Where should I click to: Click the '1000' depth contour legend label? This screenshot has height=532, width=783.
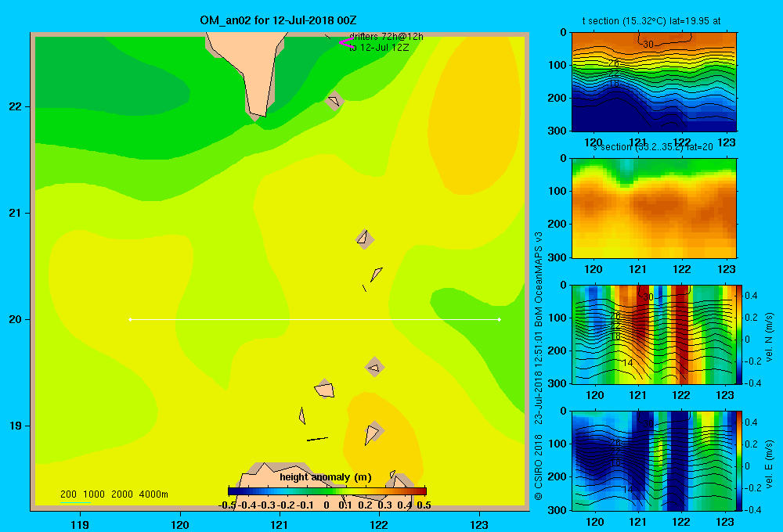click(x=94, y=494)
